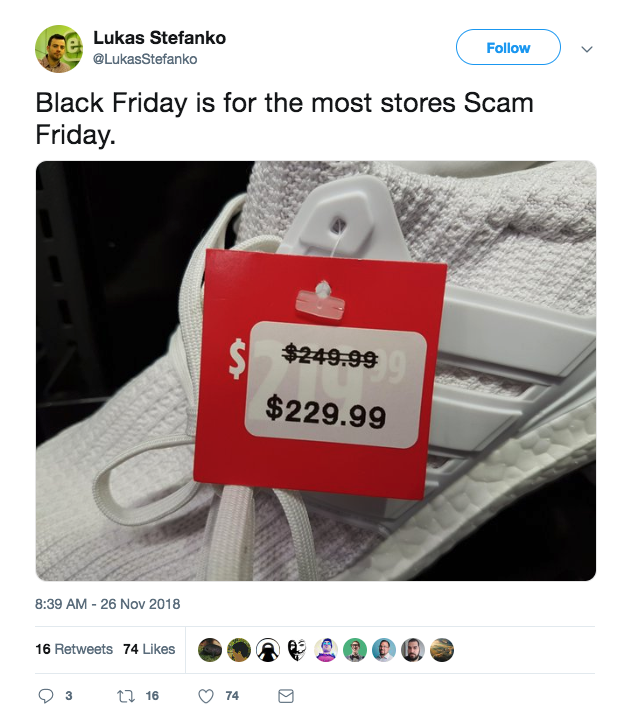Click the purple cartoon liker avatar
The width and height of the screenshot is (628, 727).
[326, 650]
